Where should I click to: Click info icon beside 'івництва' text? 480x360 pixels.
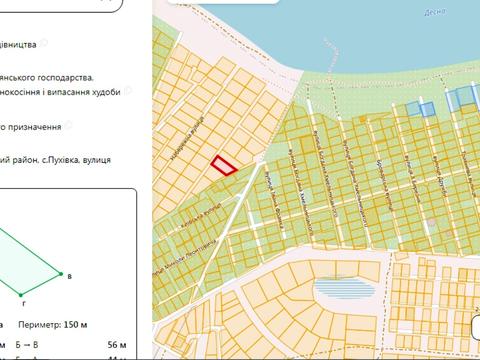coord(44,43)
